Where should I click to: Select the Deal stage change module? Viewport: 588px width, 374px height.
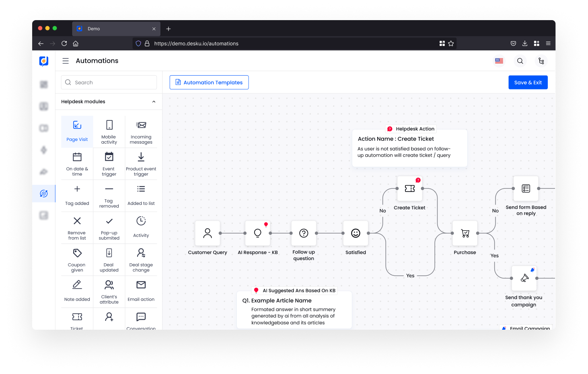click(141, 260)
